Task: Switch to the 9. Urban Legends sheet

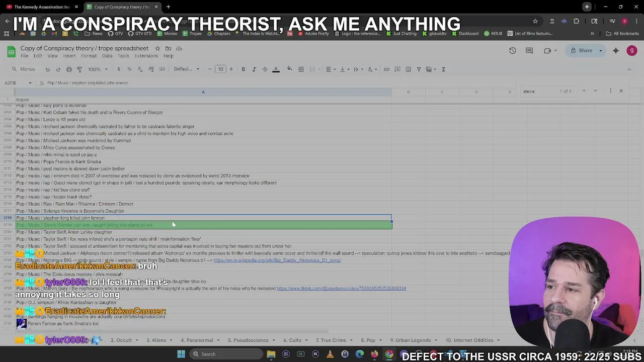Action: coord(411,340)
